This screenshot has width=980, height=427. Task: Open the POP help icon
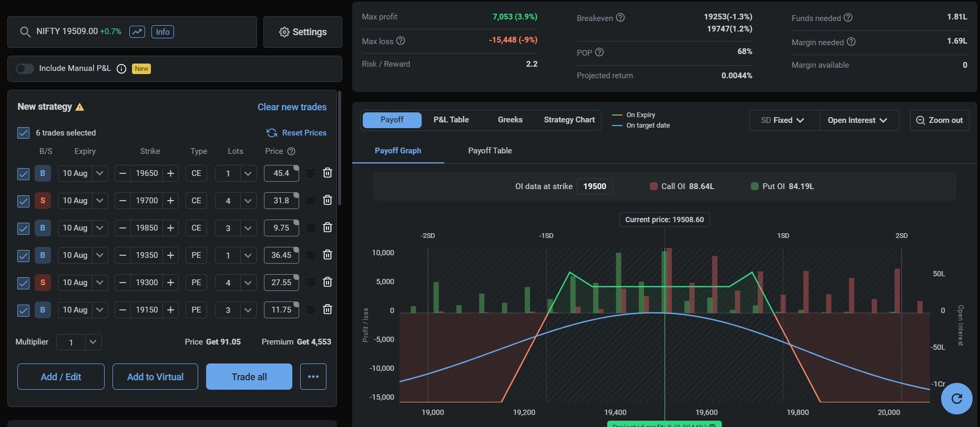599,53
